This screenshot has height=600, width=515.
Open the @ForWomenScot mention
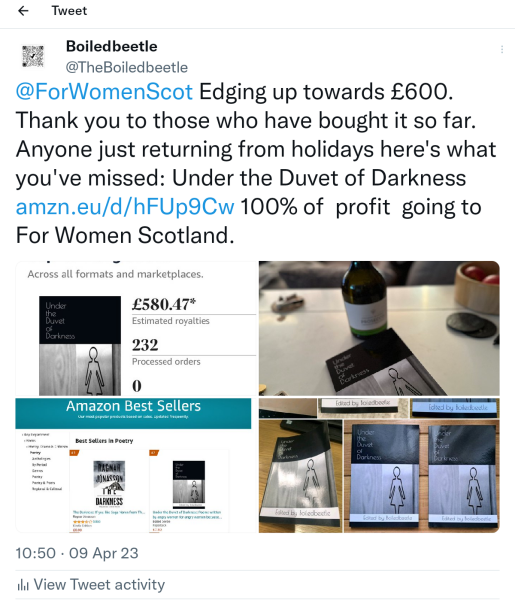(x=104, y=92)
